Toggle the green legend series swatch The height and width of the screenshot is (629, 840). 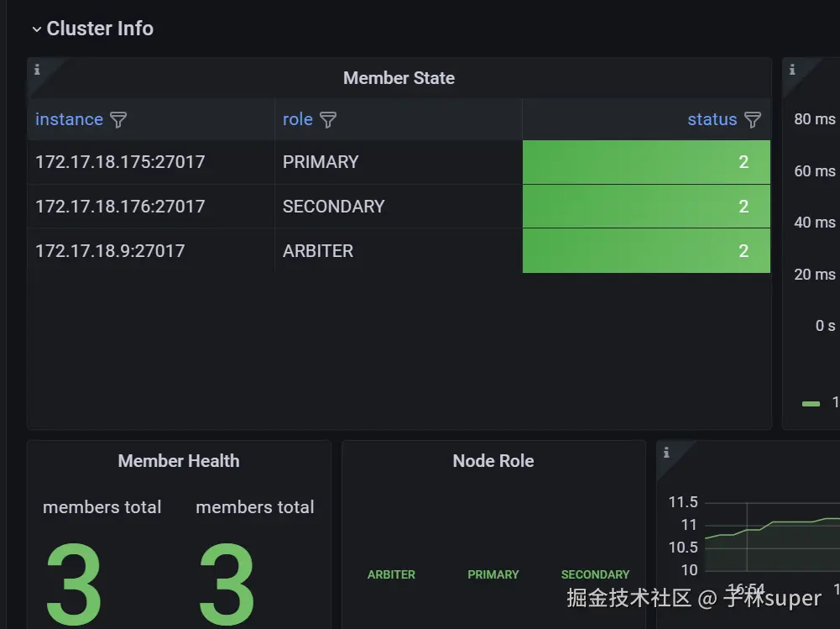(811, 403)
